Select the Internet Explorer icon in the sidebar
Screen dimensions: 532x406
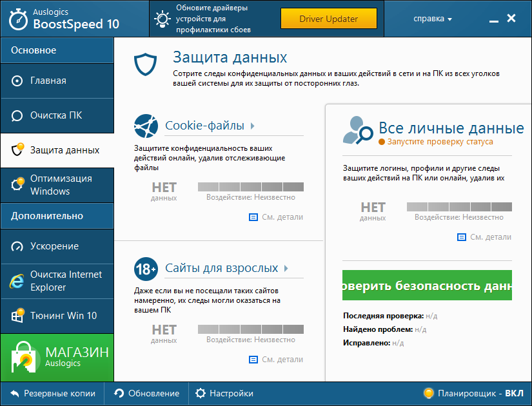coord(17,281)
